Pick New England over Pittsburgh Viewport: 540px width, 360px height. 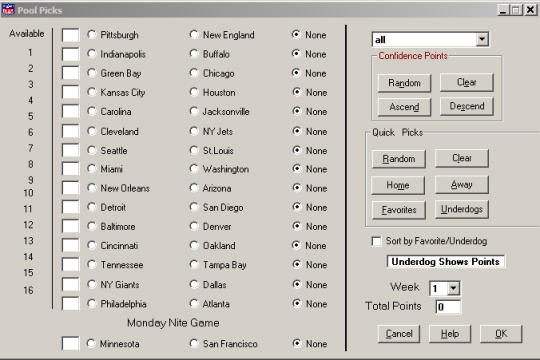(x=194, y=34)
